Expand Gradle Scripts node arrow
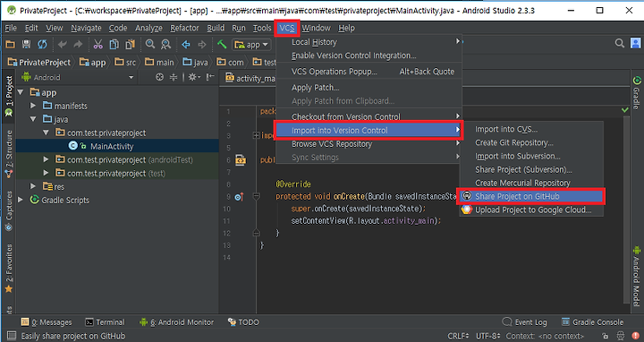The image size is (644, 342). click(21, 200)
